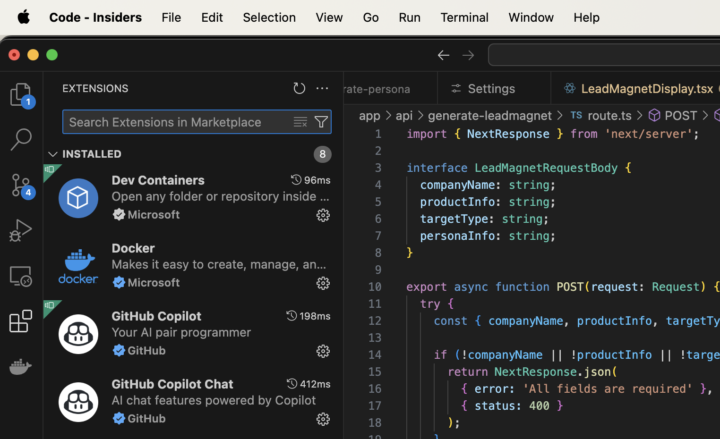The image size is (720, 439).
Task: Switch to the partially hidden rate-persona tab
Action: point(390,88)
